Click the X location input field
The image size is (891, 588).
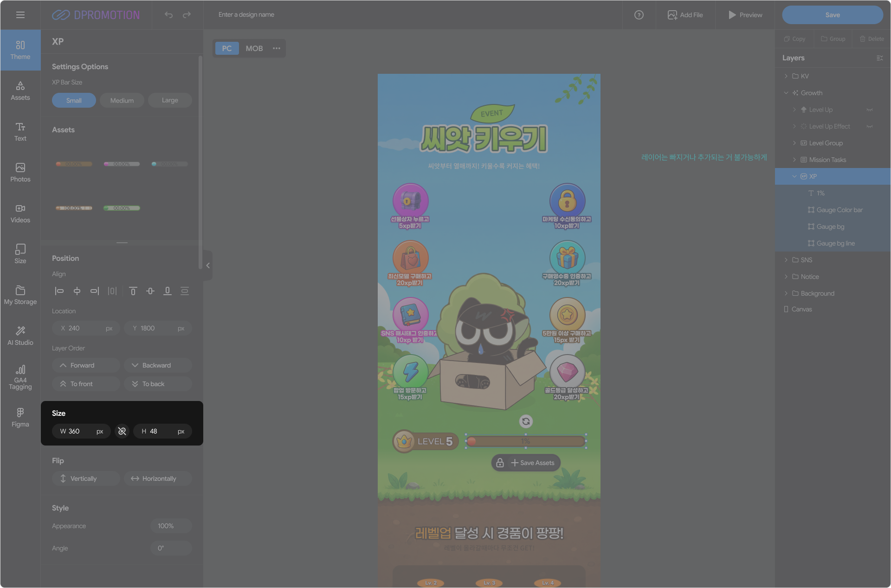tap(86, 328)
